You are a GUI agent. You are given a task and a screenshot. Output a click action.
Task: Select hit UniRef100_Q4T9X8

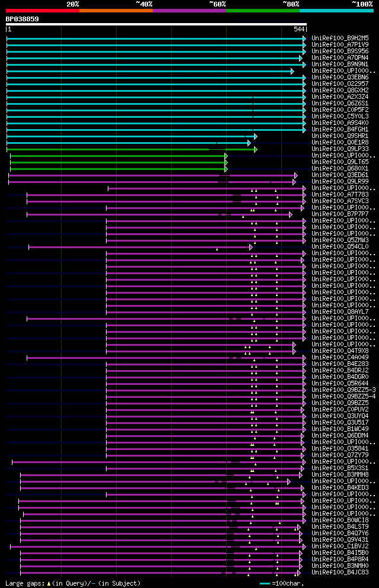click(x=340, y=351)
